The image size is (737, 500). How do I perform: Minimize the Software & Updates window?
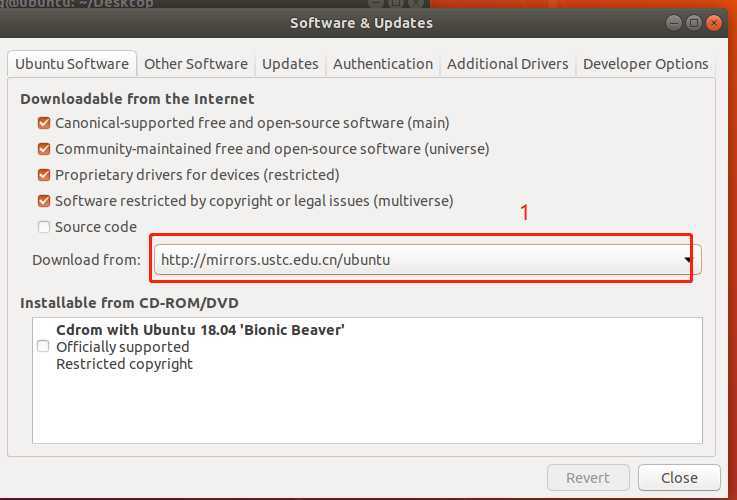point(672,22)
